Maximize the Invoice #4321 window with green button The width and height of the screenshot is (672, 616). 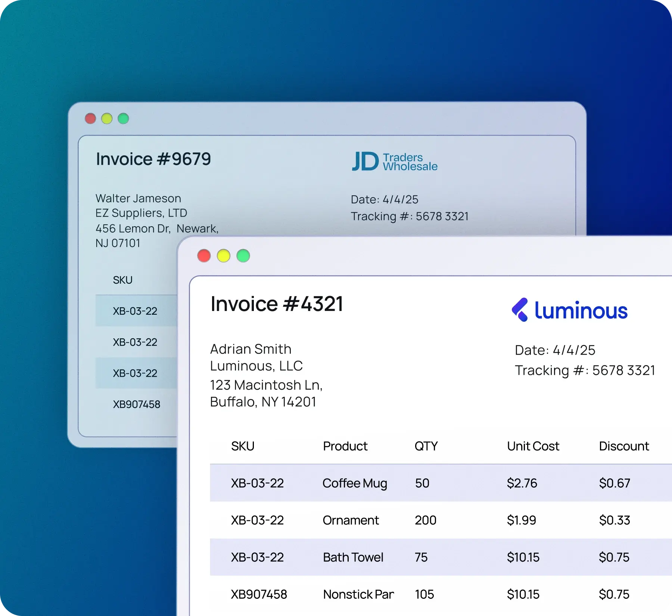pos(243,256)
